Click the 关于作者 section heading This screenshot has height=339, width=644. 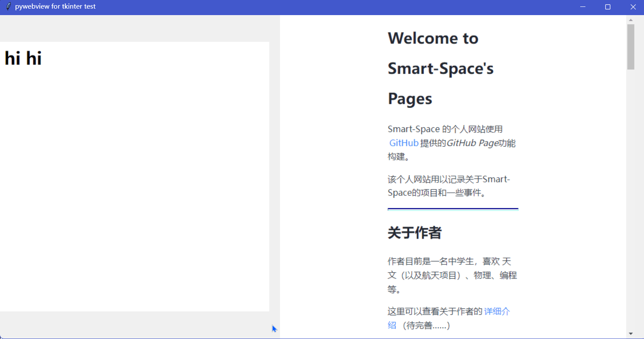414,233
